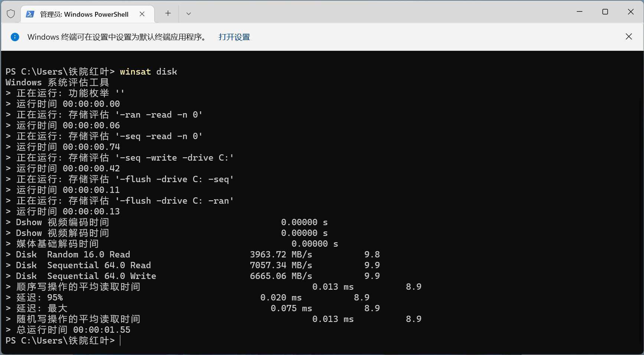This screenshot has height=355, width=644.
Task: Maximize the terminal window
Action: [x=605, y=12]
